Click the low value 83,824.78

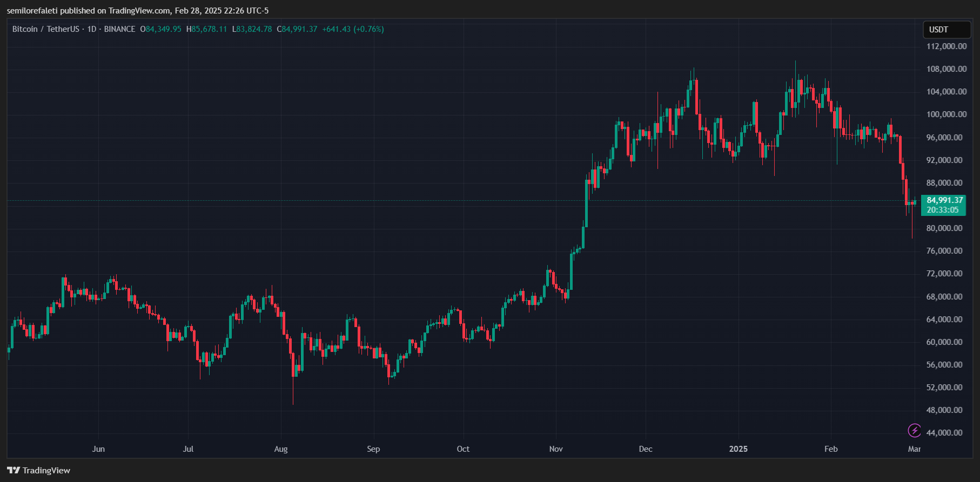(x=254, y=29)
